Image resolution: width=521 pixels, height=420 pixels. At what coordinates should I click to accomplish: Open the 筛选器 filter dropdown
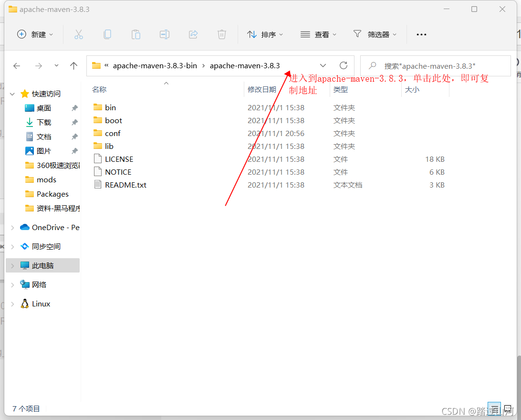coord(375,34)
